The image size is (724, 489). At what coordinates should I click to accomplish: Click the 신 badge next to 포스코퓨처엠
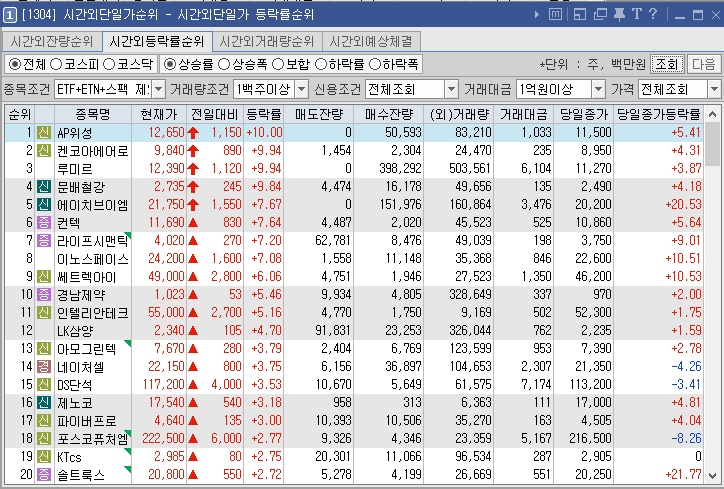pos(44,439)
